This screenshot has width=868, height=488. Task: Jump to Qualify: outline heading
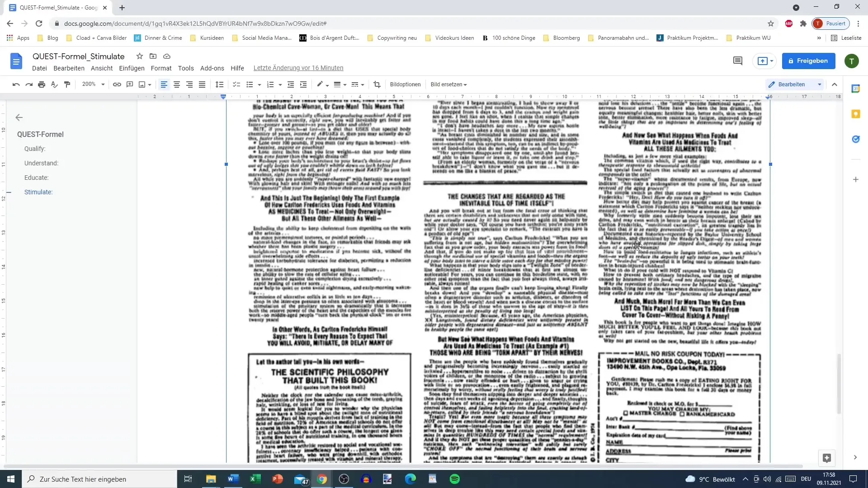click(35, 149)
